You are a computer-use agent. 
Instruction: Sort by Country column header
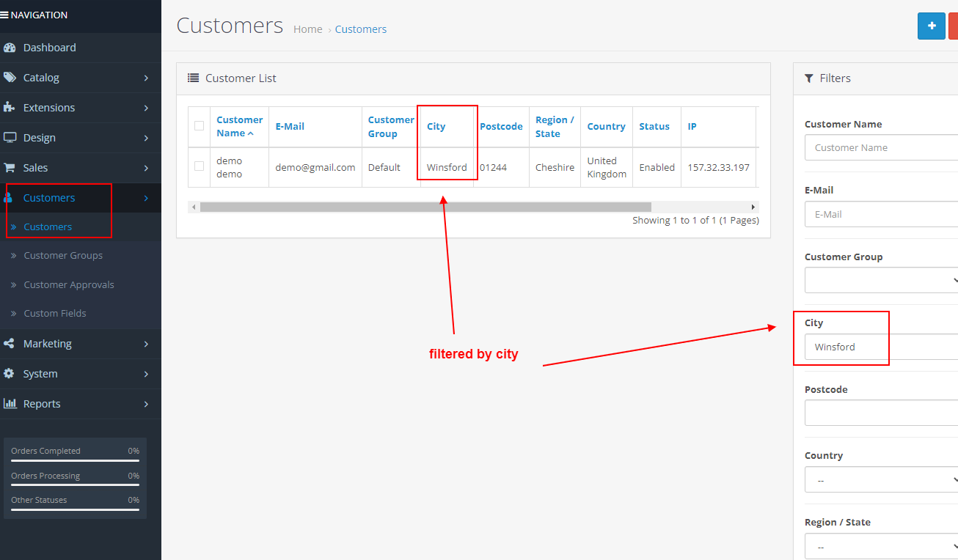click(x=606, y=126)
